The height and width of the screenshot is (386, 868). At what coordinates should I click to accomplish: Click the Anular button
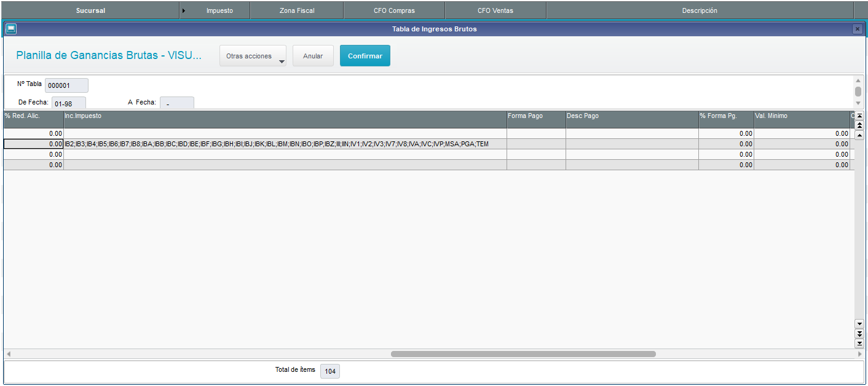(x=313, y=56)
